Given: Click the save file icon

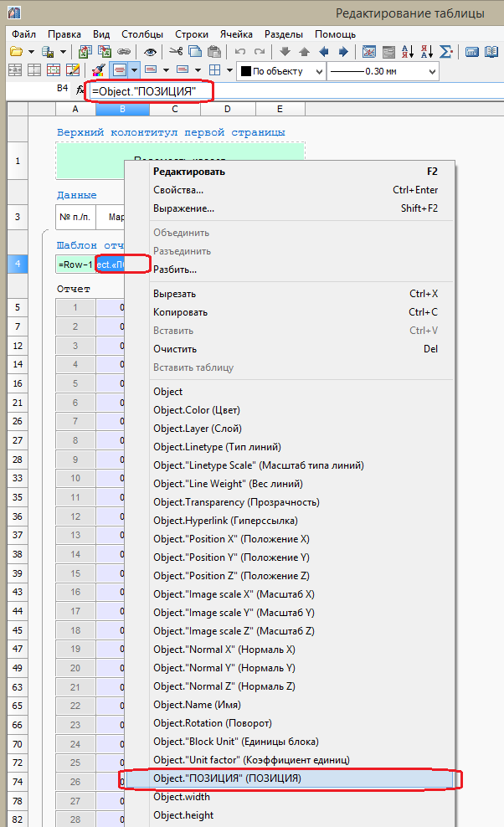Looking at the screenshot, I should 48,52.
